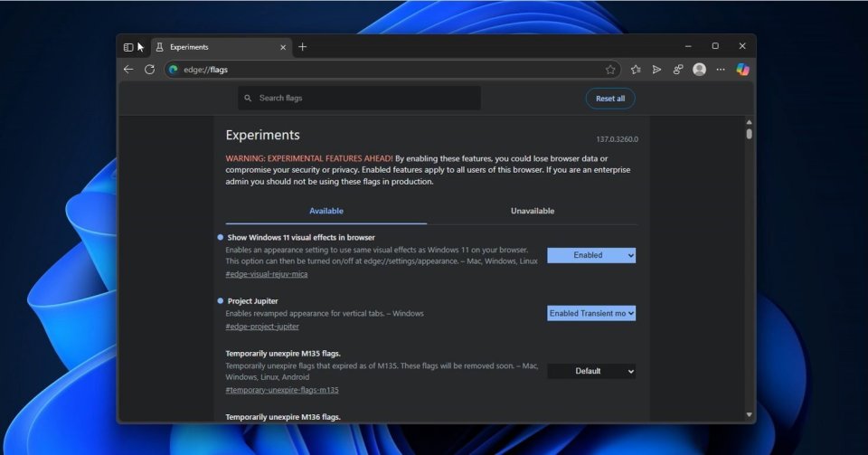Click version number 137.0.3260.0
Image resolution: width=868 pixels, height=455 pixels.
click(617, 139)
